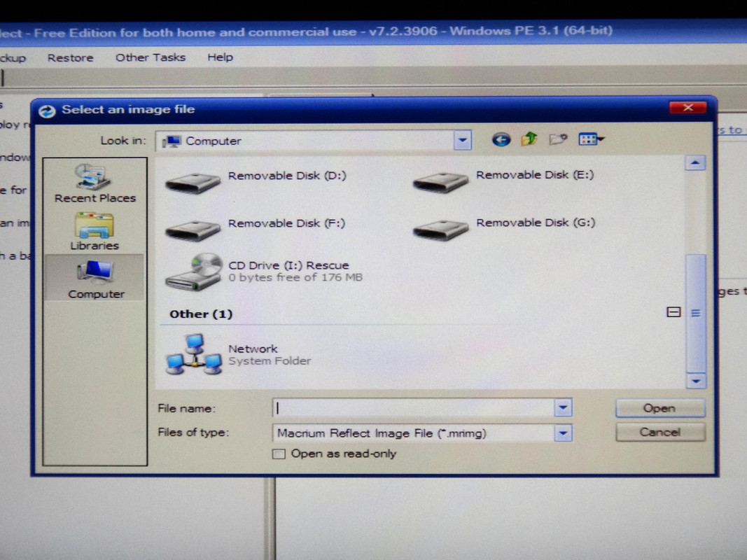747x560 pixels.
Task: Click the 'Other (1)' group header
Action: click(x=201, y=314)
